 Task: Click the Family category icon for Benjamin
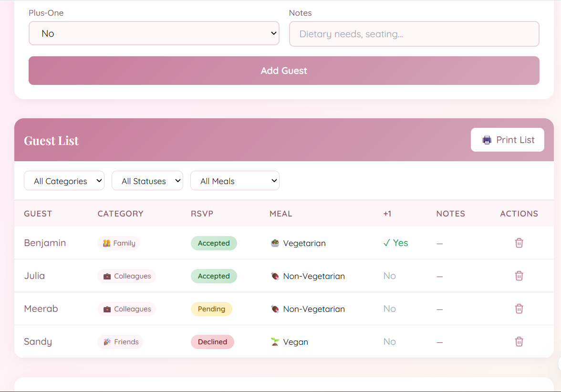pyautogui.click(x=106, y=243)
